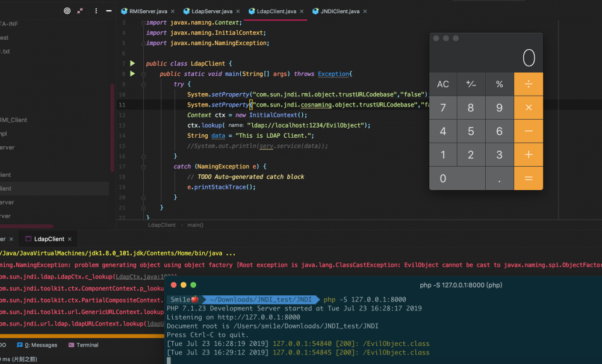Viewport: 602px width, 364px height.
Task: Close the LdapClient.java editor tab
Action: 302,11
